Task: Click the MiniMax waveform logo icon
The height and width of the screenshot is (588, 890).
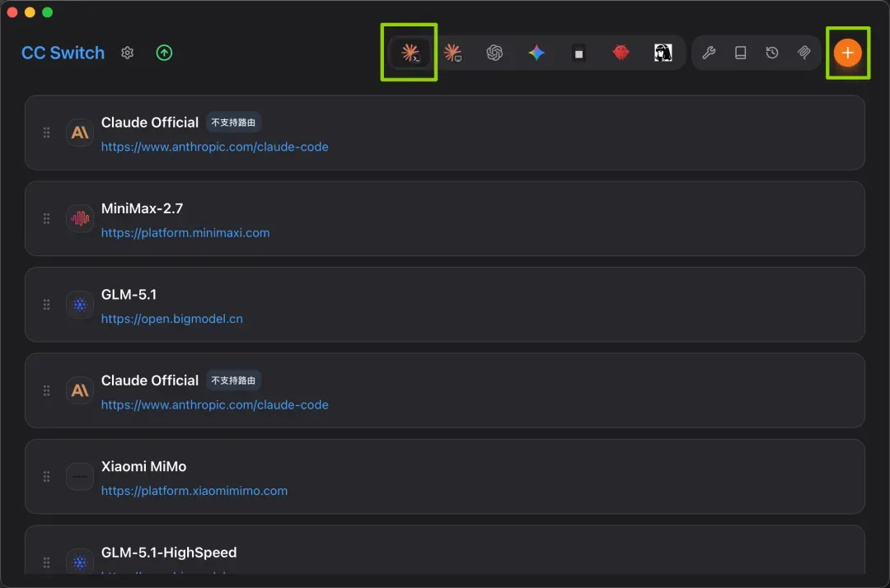Action: point(80,219)
